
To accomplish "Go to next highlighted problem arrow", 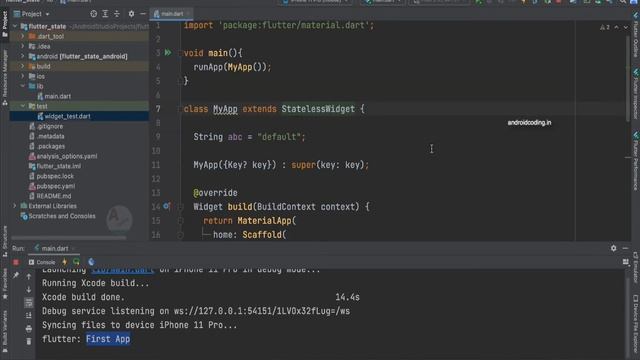I will [626, 27].
